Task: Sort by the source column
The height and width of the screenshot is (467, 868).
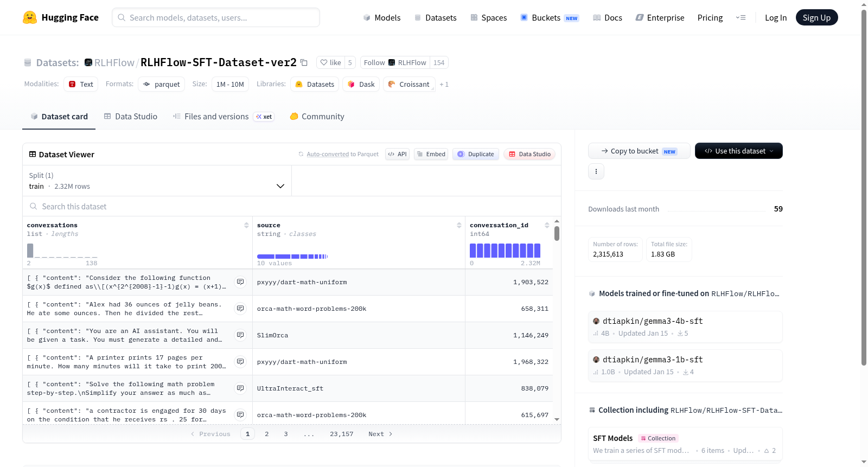Action: click(459, 225)
